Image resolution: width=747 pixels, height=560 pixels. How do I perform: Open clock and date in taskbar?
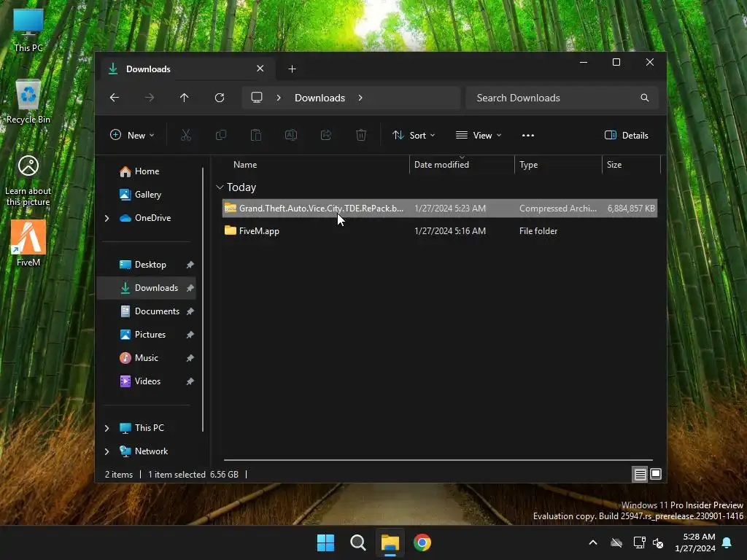coord(695,542)
